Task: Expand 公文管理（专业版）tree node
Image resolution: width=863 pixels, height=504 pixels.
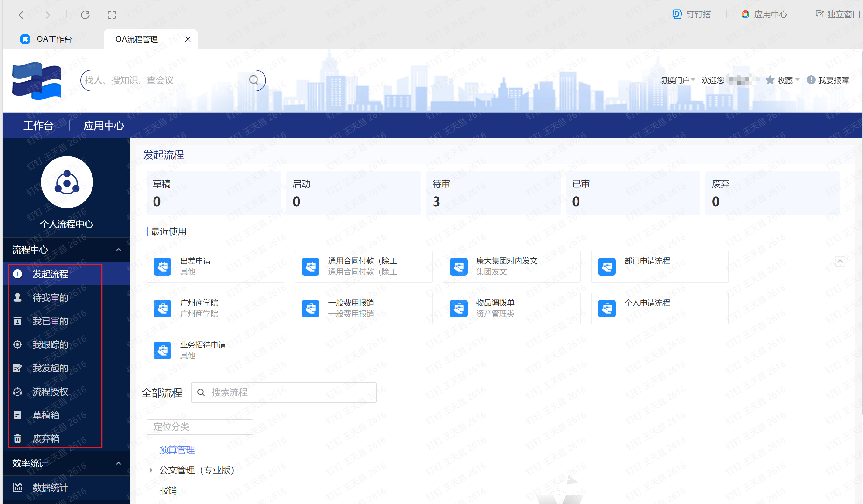Action: [x=151, y=470]
